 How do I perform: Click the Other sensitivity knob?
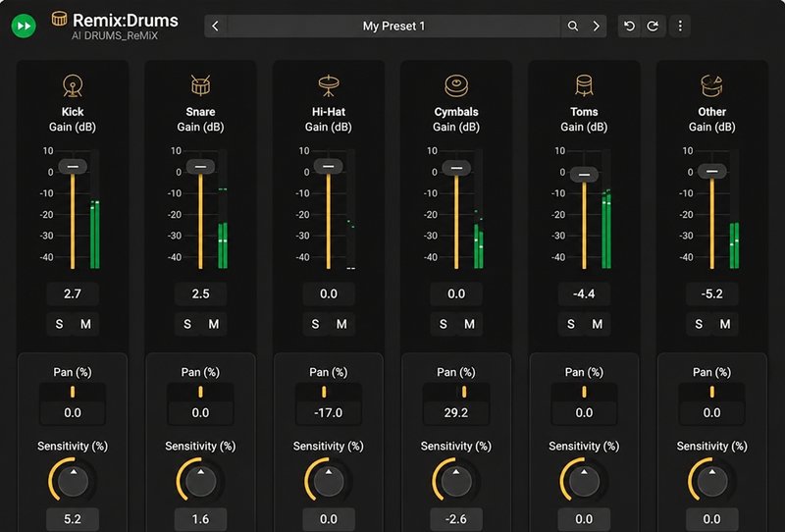click(x=712, y=481)
